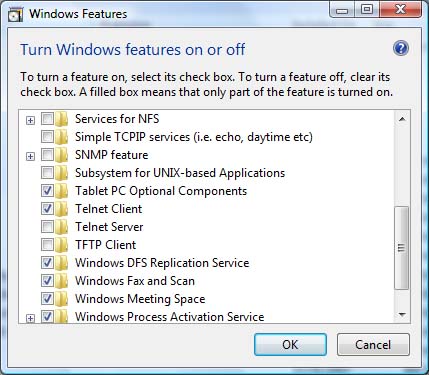Image resolution: width=429 pixels, height=375 pixels.
Task: Uncheck Tablet PC Optional Components
Action: click(47, 191)
